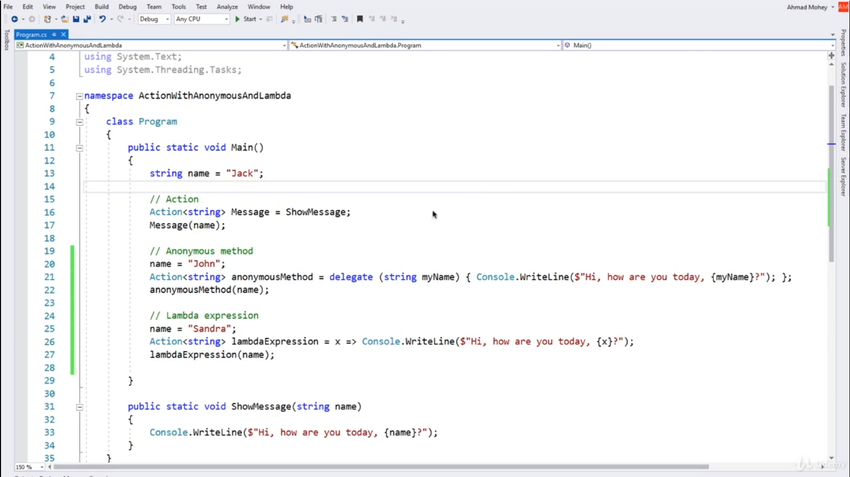Open the ActionWithAnonymousAndLambda.Program type dropdown
The image size is (850, 477).
click(426, 46)
